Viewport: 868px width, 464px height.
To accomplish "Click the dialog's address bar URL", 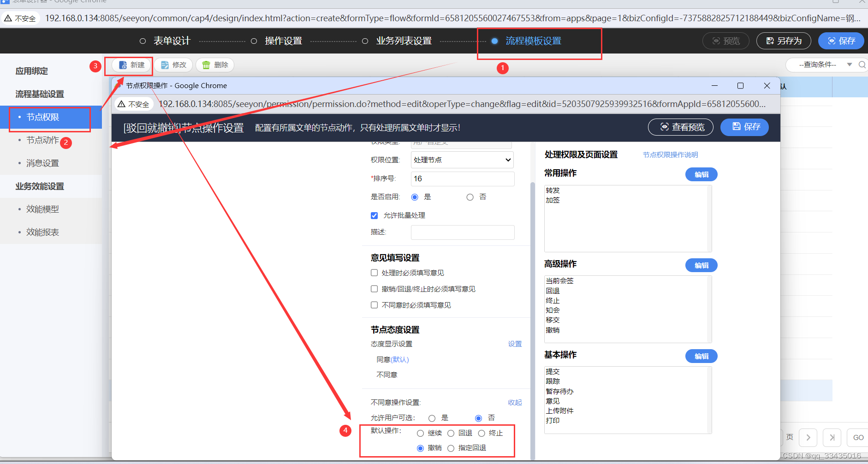I will tap(462, 104).
